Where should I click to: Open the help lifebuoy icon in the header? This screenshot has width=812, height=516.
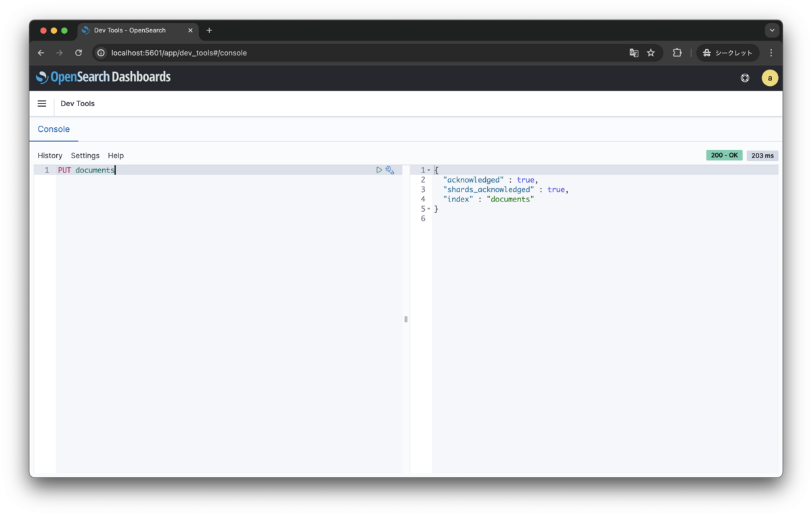tap(745, 78)
